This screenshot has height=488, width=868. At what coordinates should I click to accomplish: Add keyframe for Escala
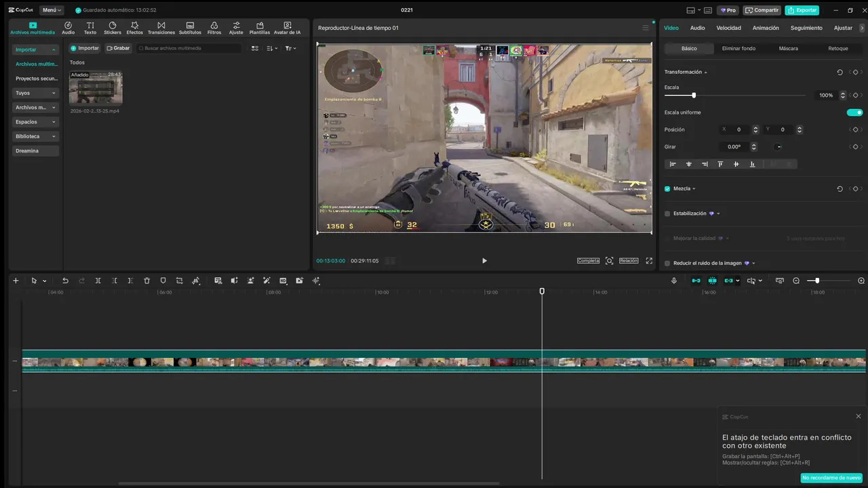[x=855, y=96]
